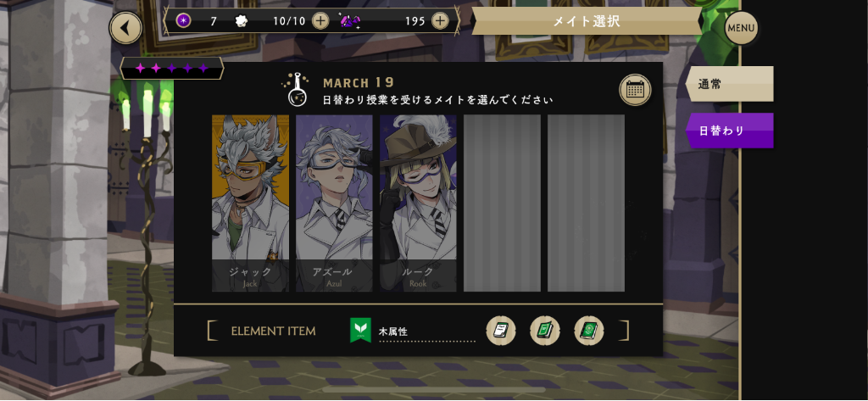The width and height of the screenshot is (868, 401).
Task: Select the dark green grimoire item
Action: click(589, 331)
